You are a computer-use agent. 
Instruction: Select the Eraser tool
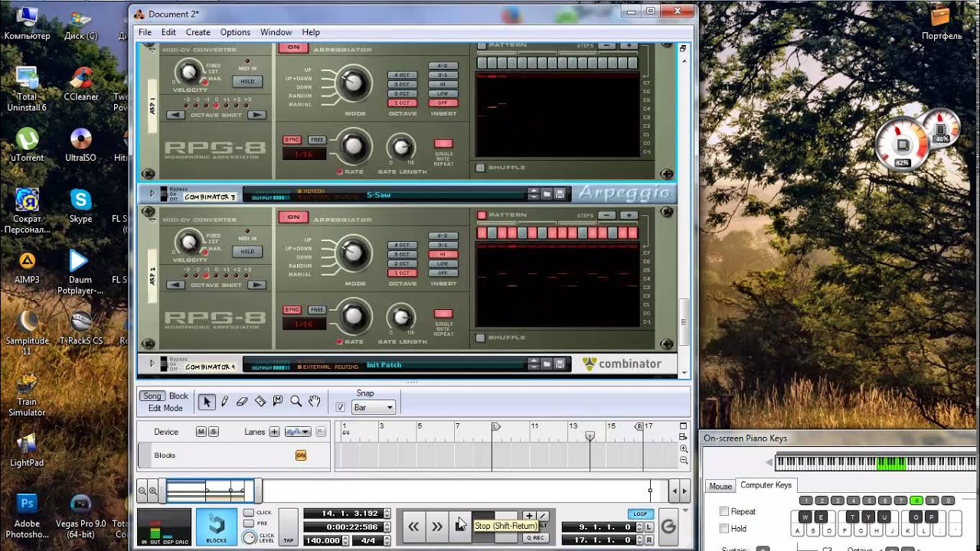coord(242,402)
